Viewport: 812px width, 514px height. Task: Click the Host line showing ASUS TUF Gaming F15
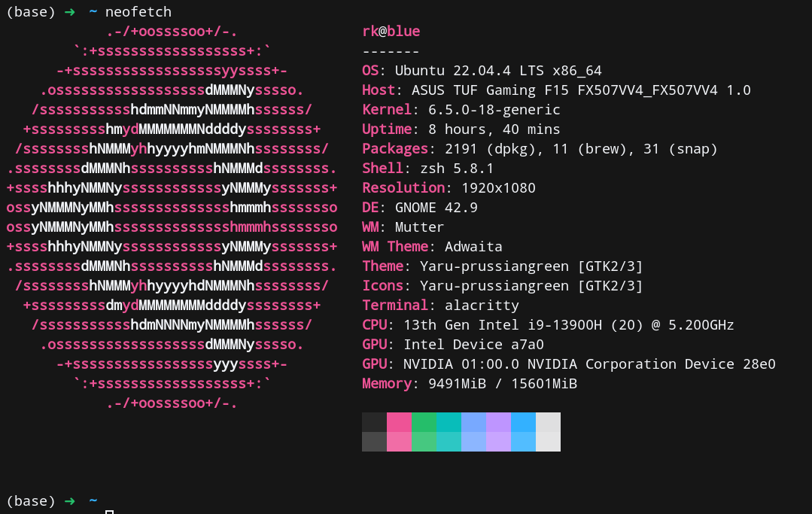(556, 90)
